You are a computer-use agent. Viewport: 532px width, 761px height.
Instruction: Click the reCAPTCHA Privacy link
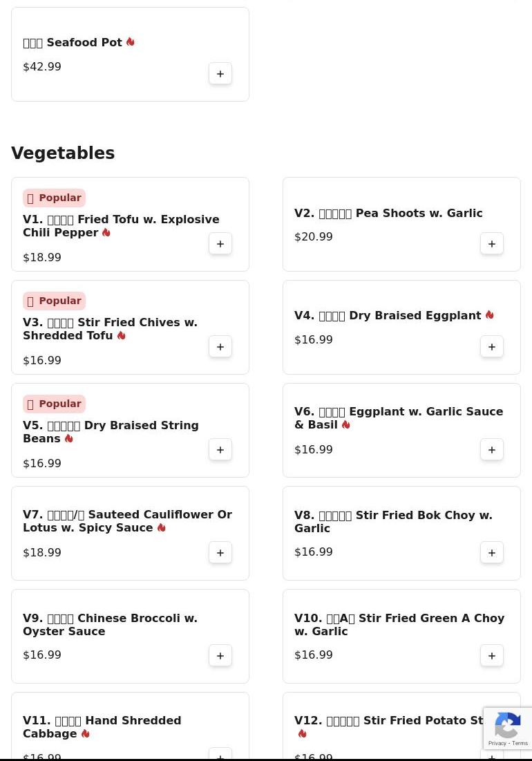497,743
